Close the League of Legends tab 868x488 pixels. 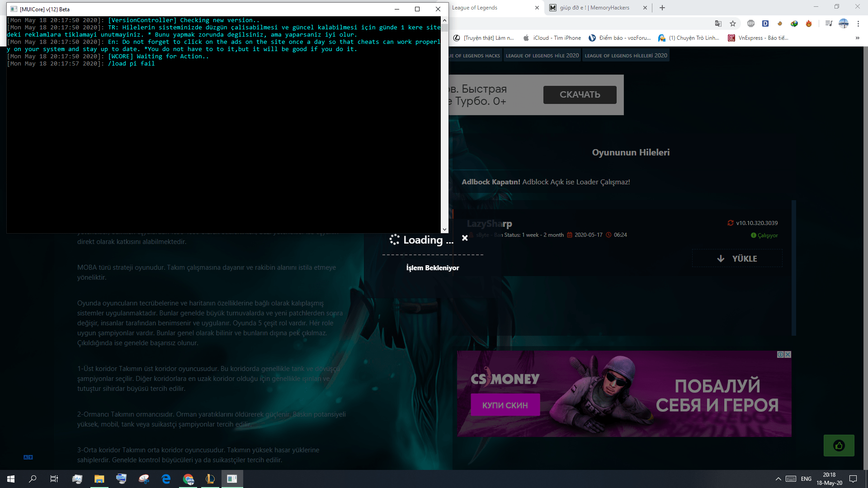pos(537,8)
